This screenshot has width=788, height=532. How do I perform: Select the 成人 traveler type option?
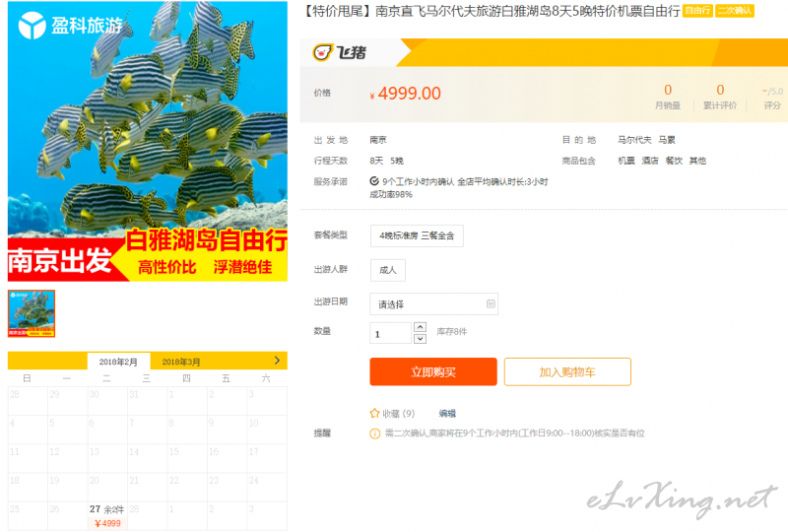(387, 270)
